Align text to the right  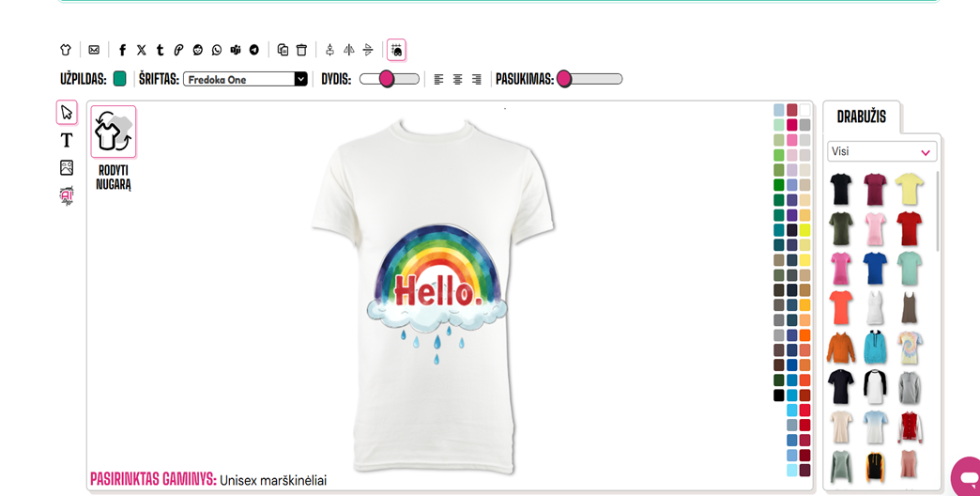[477, 80]
